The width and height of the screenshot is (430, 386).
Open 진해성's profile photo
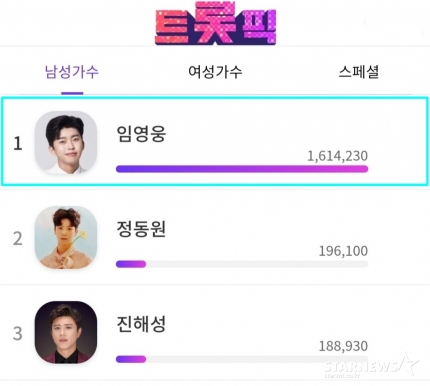[66, 332]
